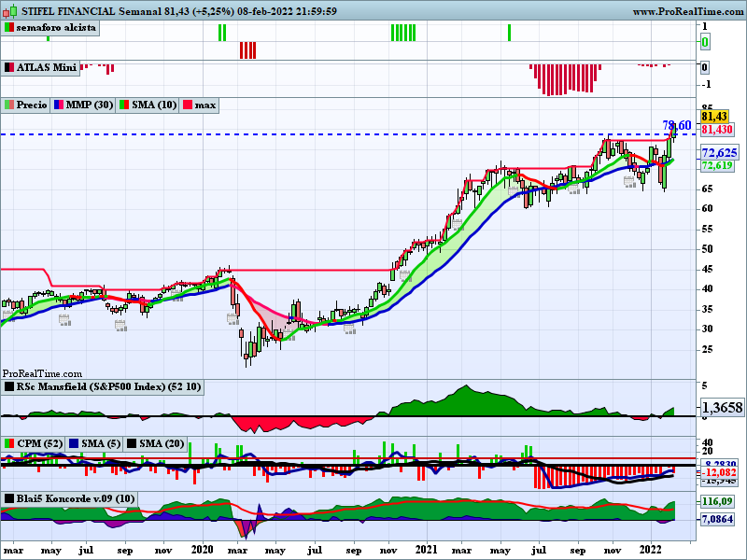Screen dimensions: 747x560
Task: Click the blue 72,625 MMP value tag
Action: [719, 153]
